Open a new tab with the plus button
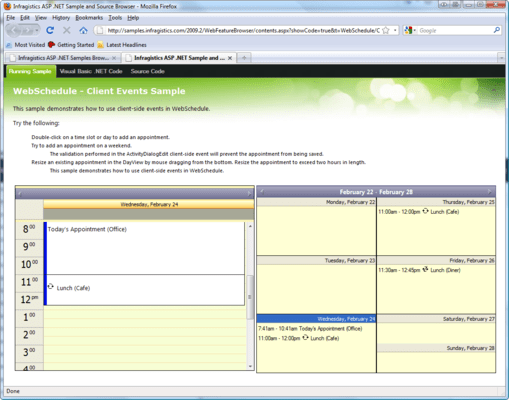Screen dimensions: 509x400 tap(244, 58)
